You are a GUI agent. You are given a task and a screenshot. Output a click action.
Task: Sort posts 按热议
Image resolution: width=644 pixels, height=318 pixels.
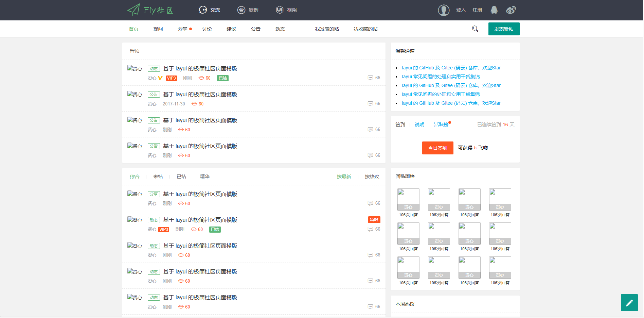tap(372, 177)
